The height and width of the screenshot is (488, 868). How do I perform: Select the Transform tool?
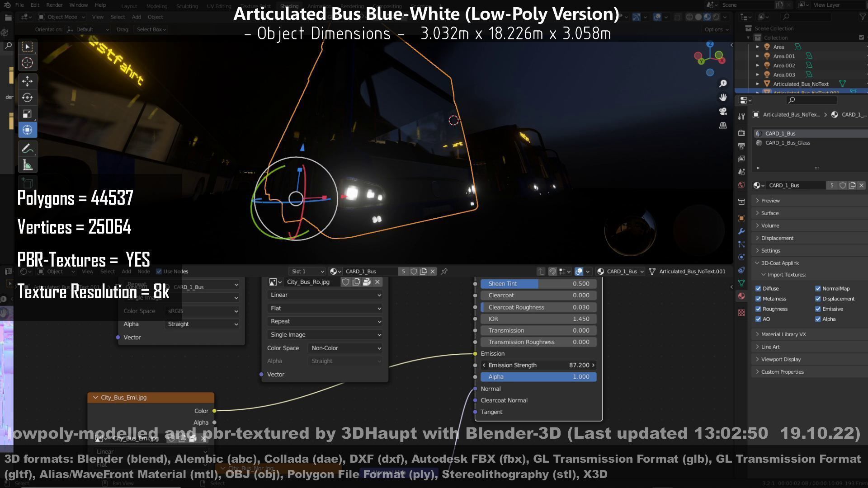(28, 130)
